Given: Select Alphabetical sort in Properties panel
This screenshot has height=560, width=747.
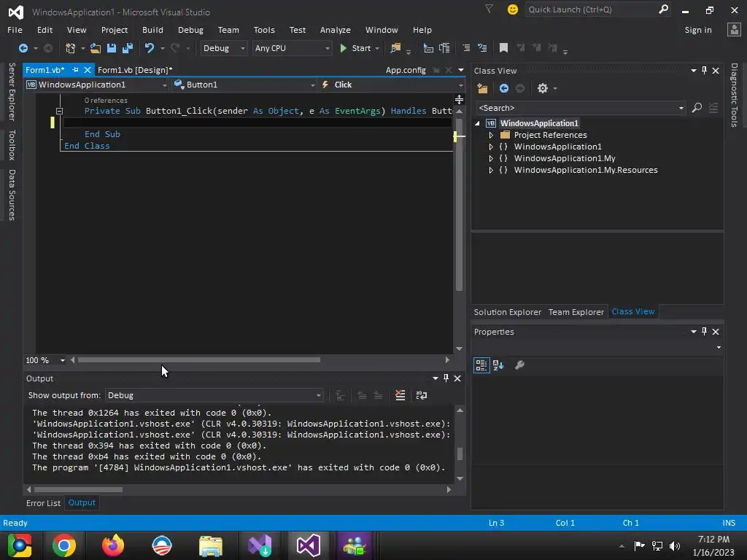Looking at the screenshot, I should pos(498,365).
